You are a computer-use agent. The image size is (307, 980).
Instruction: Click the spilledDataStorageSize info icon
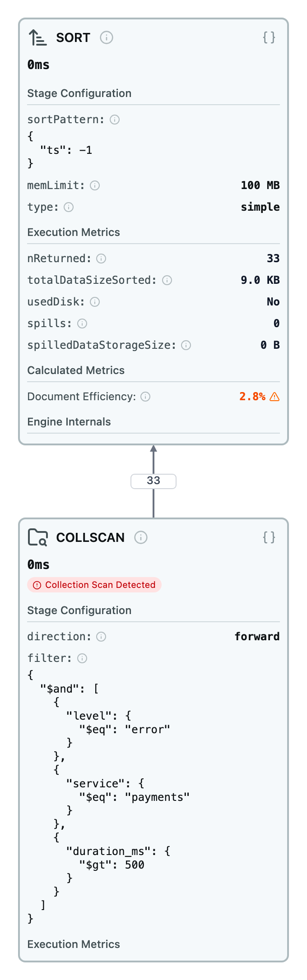(x=186, y=345)
